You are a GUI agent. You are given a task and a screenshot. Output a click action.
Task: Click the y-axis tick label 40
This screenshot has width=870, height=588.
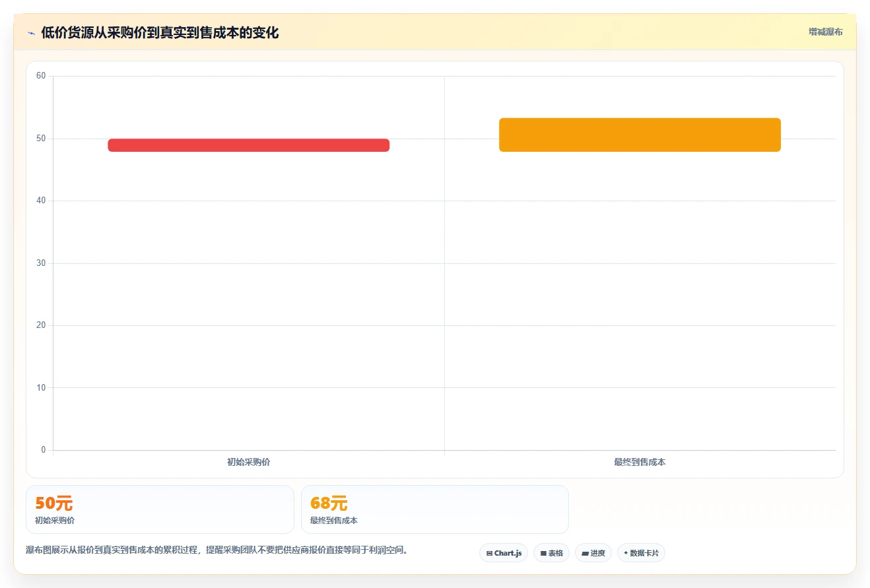click(41, 201)
